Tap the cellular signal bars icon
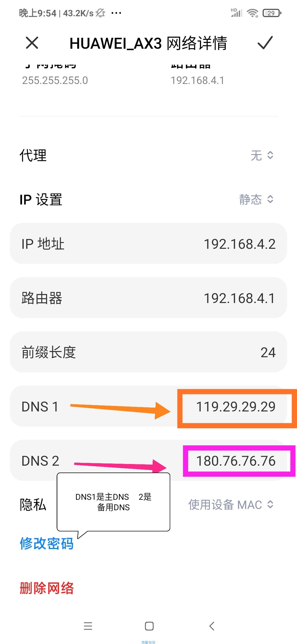The image size is (297, 644). pyautogui.click(x=237, y=13)
